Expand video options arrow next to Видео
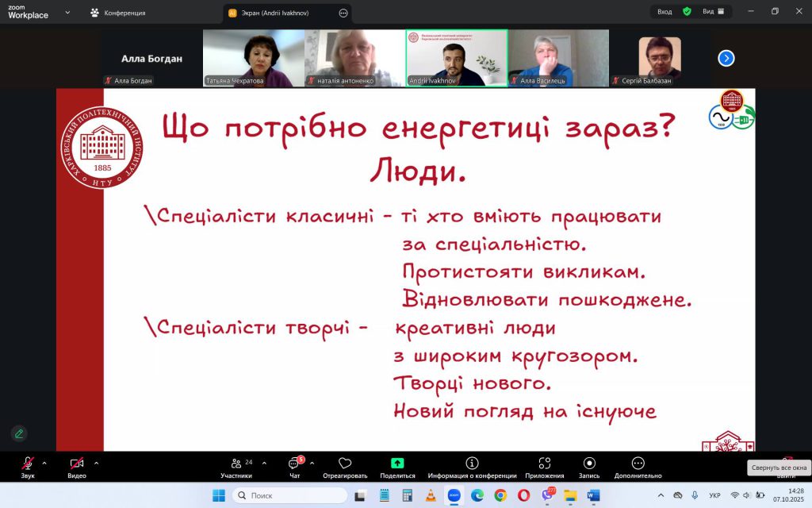812x508 pixels. [x=96, y=463]
